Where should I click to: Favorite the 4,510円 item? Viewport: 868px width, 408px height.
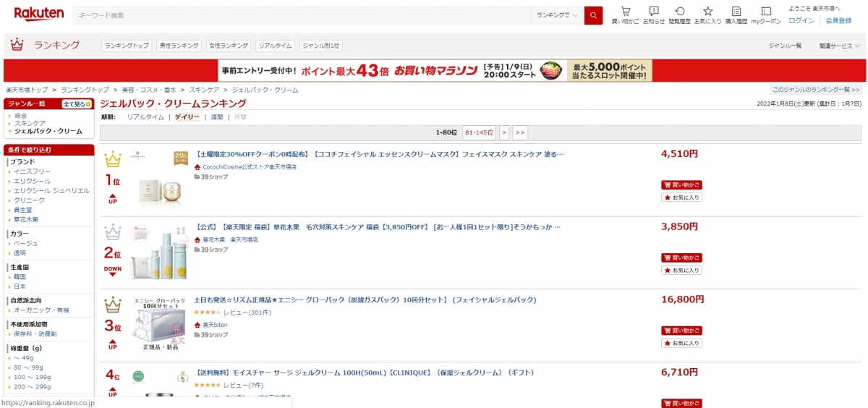(x=681, y=197)
